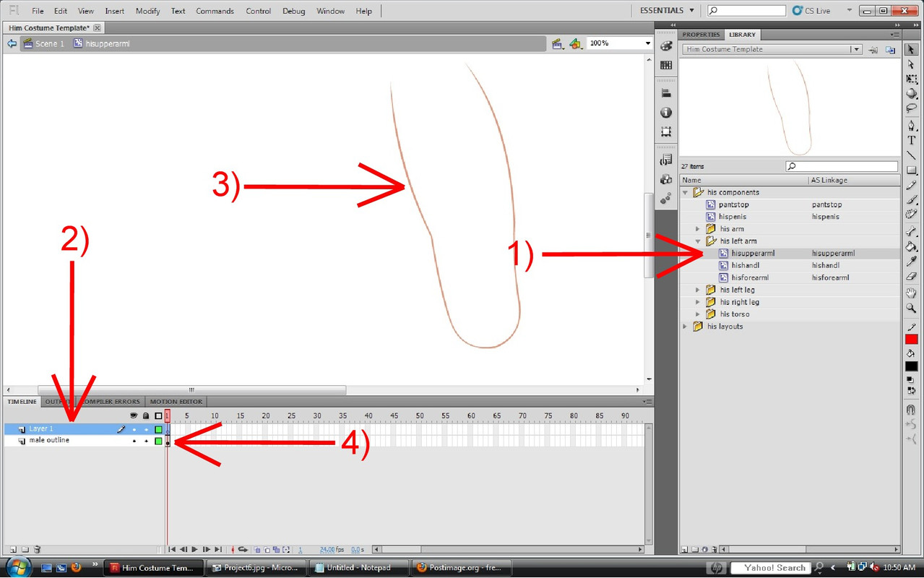Image resolution: width=924 pixels, height=578 pixels.
Task: Click the back arrow in edit bar
Action: pos(12,43)
